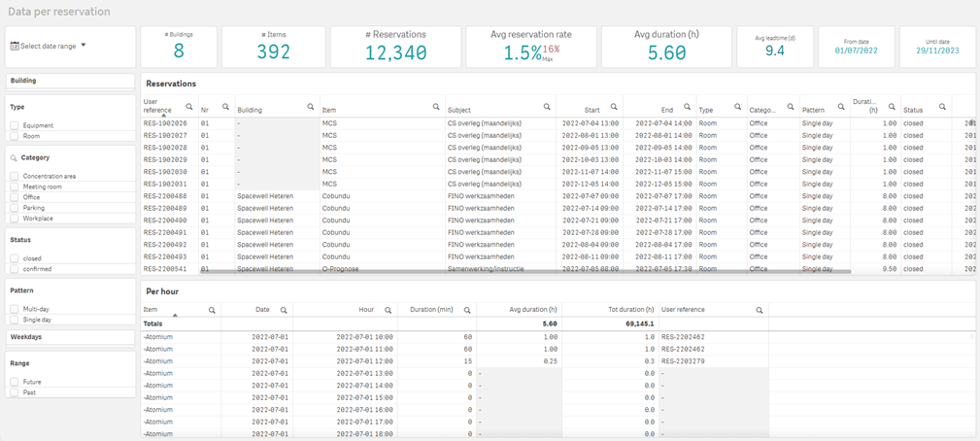Check the Single day pattern filter
This screenshot has width=980, height=441.
15,320
